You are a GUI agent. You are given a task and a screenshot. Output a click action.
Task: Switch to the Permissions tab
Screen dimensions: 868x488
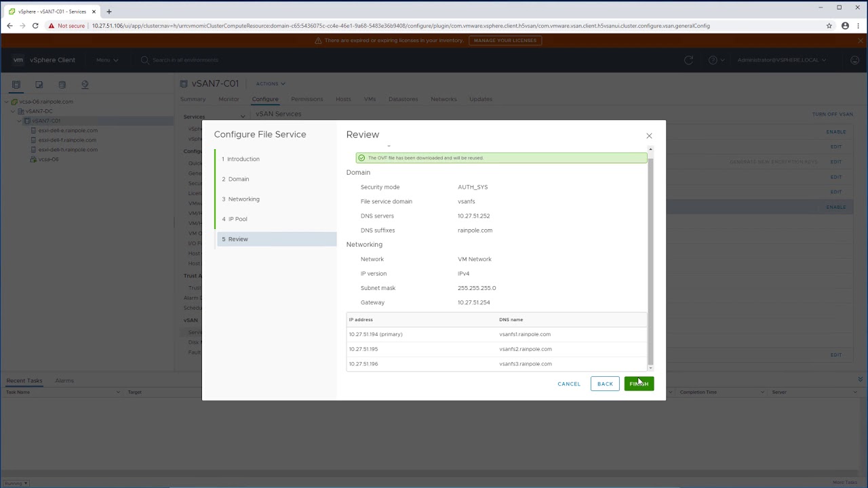pos(307,99)
